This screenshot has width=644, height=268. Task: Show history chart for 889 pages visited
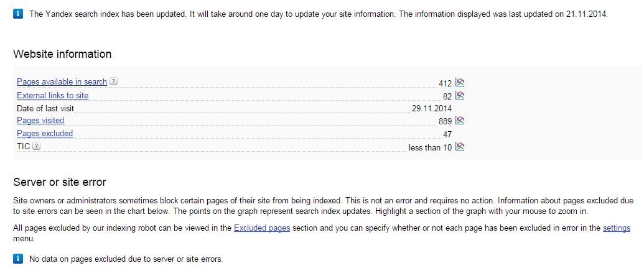click(x=460, y=121)
